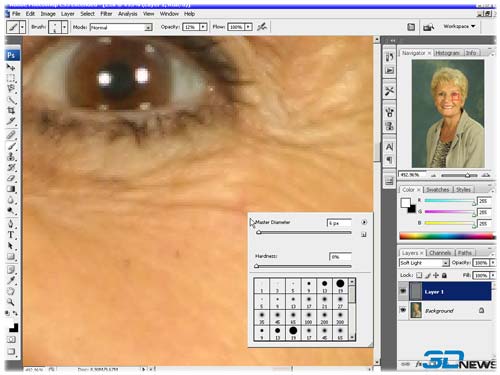Select the Brush tool in toolbox
This screenshot has width=500, height=375.
click(x=11, y=146)
